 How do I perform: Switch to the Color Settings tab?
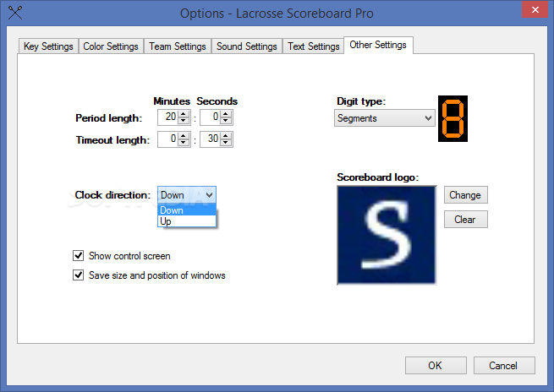point(111,46)
